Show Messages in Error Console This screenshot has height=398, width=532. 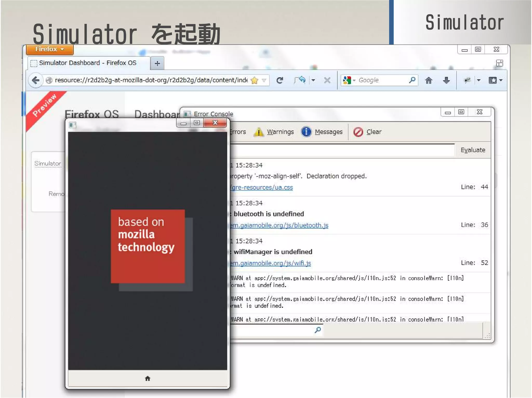tap(322, 132)
